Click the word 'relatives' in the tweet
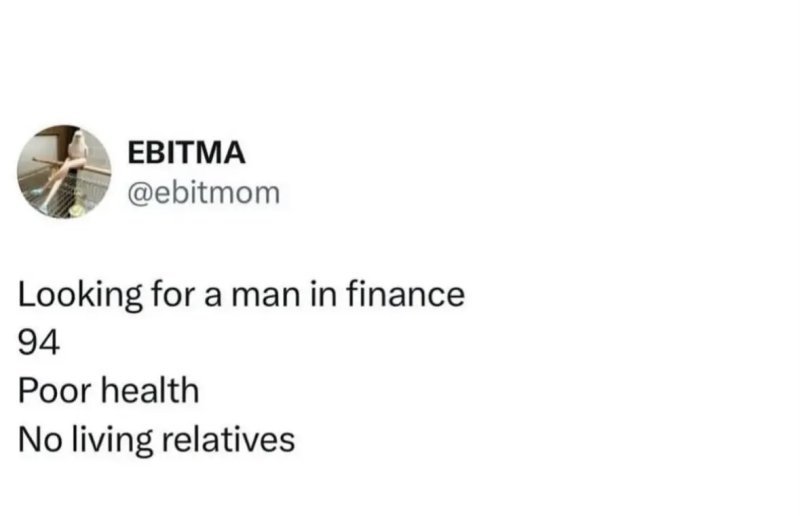 point(228,439)
